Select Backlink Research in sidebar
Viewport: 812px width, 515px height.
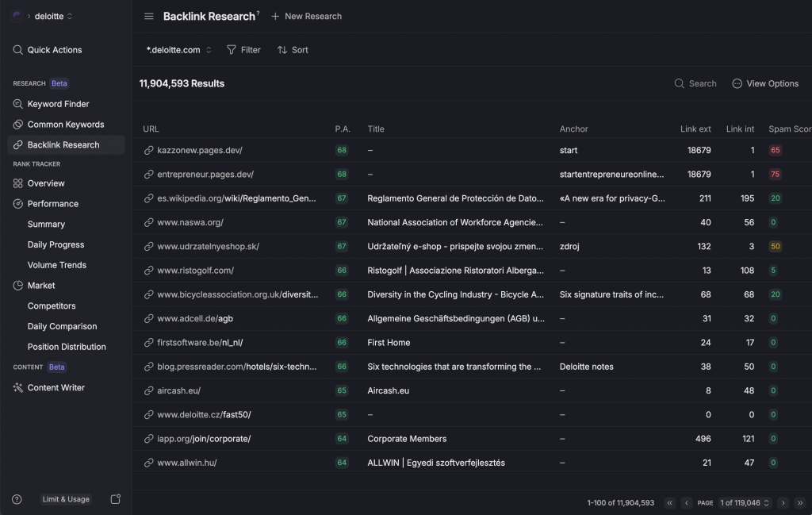[x=67, y=145]
